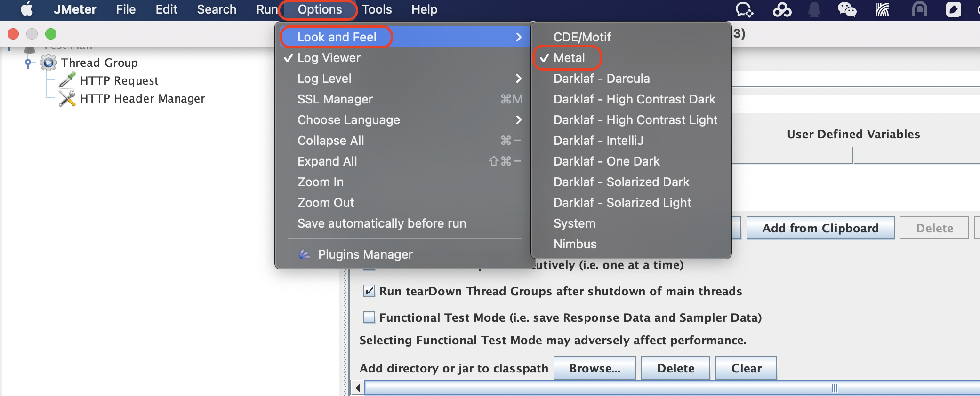Screen dimensions: 980x396
Task: Open the Search menu
Action: click(217, 9)
